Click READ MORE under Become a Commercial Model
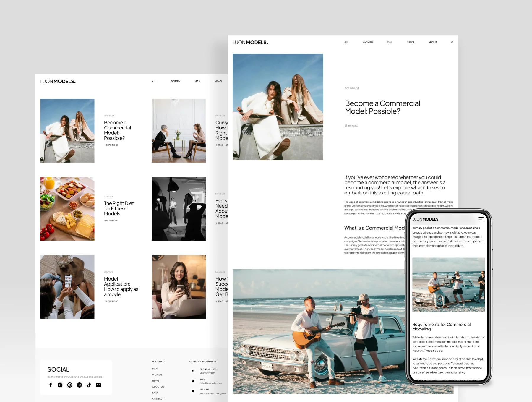Viewport: 532px width, 402px height. 111,145
